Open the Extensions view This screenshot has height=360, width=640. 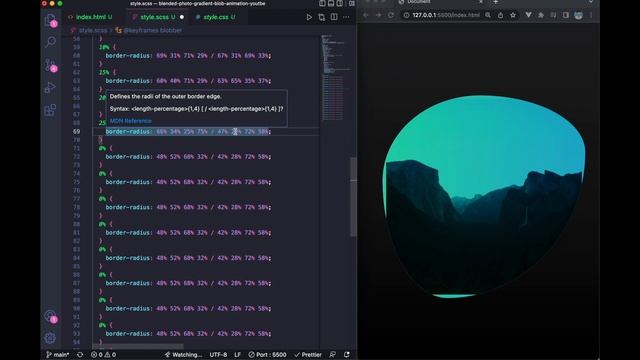coord(50,110)
